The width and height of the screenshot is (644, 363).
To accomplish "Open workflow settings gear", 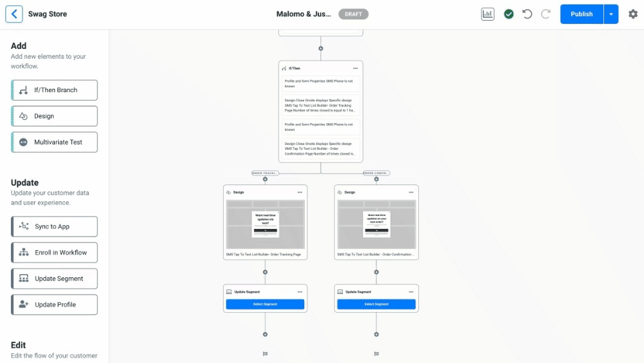I will tap(632, 14).
